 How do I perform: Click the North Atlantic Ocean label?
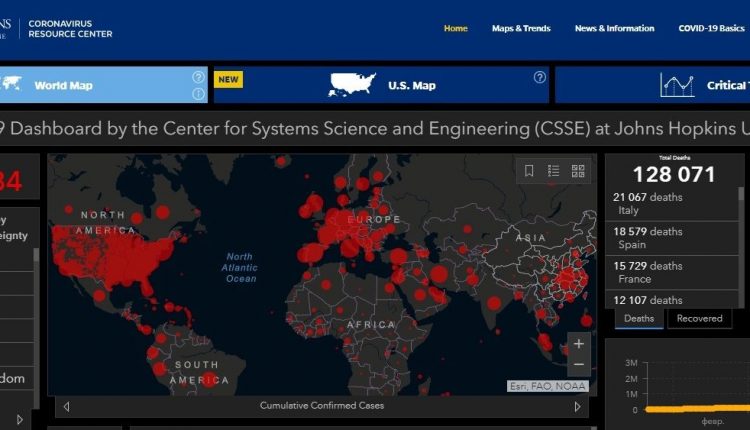point(240,267)
